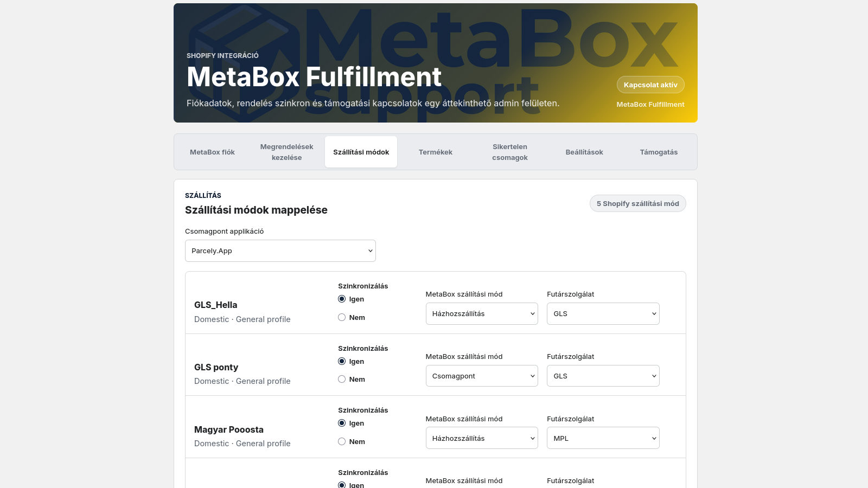Open the MetaBox fiók tab

tap(212, 152)
